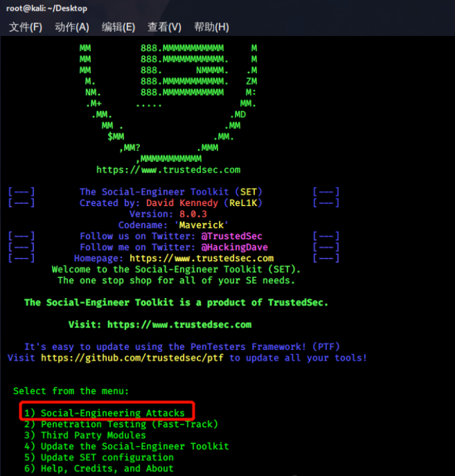This screenshot has height=476, width=455.
Task: Click 'Select from the menu:' prompt
Action: tap(71, 391)
